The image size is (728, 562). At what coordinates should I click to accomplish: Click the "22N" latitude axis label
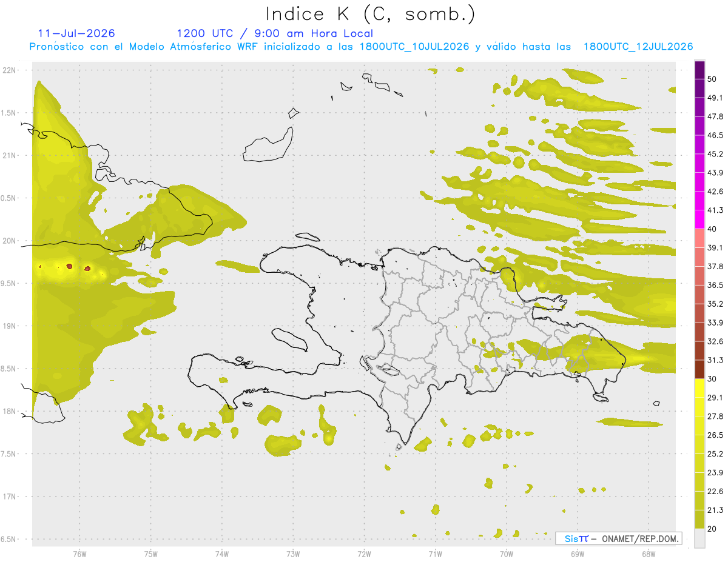[10, 70]
